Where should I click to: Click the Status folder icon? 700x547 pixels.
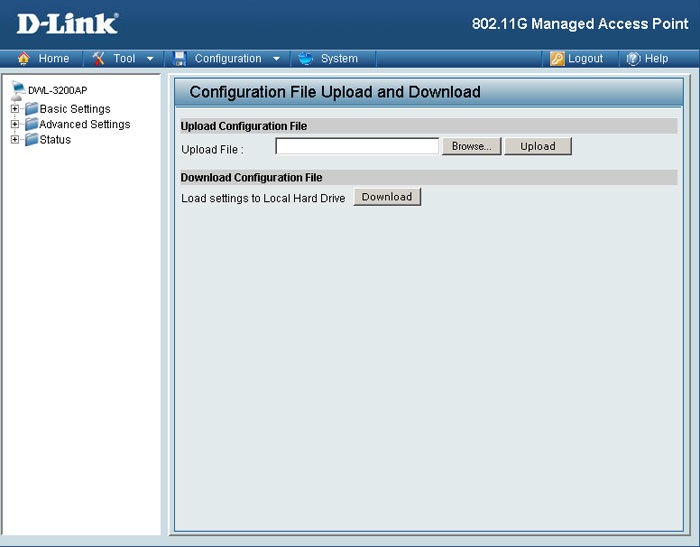(x=32, y=139)
